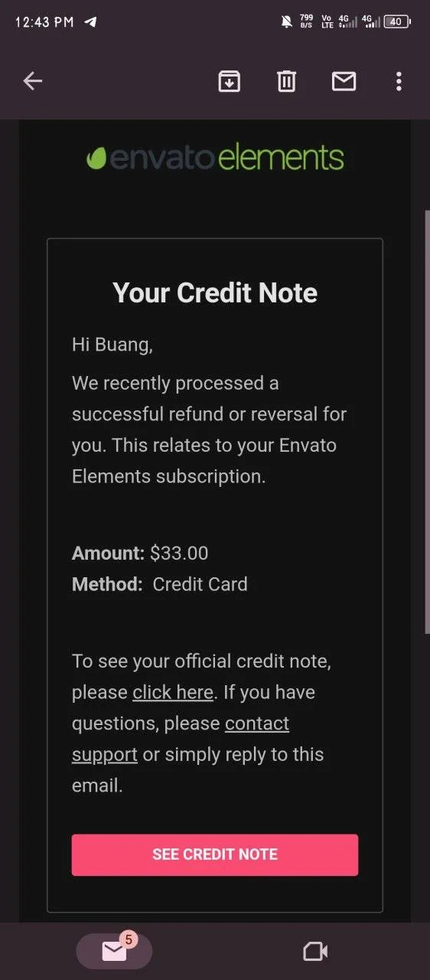Click the SEE CREDIT NOTE button
This screenshot has width=430, height=980.
point(215,854)
